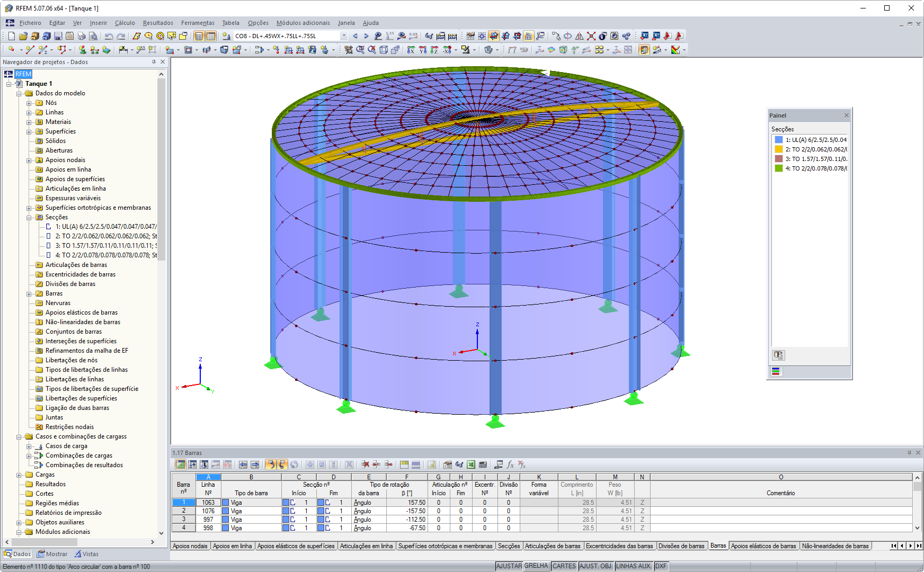
Task: Toggle the highlighted table display button
Action: (209, 36)
